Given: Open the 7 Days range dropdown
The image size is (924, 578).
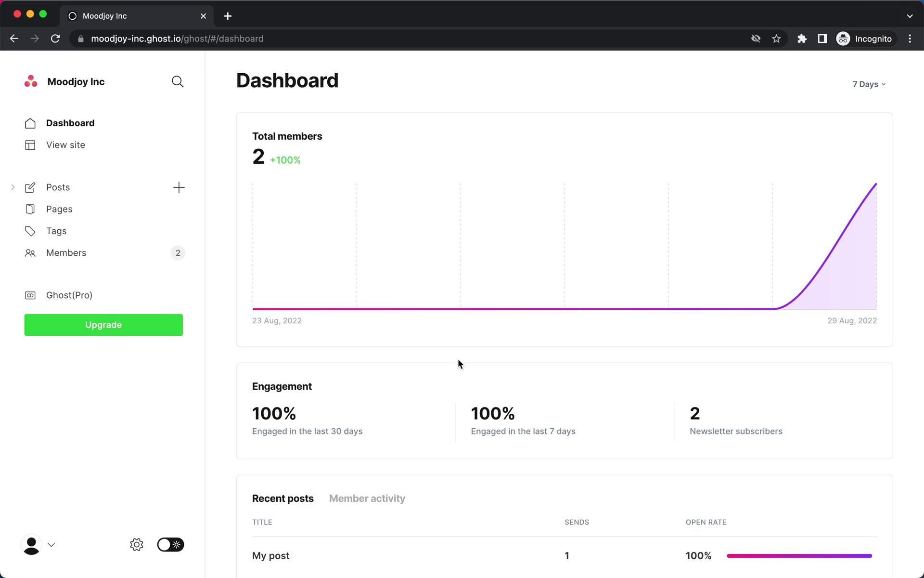Looking at the screenshot, I should click(869, 84).
